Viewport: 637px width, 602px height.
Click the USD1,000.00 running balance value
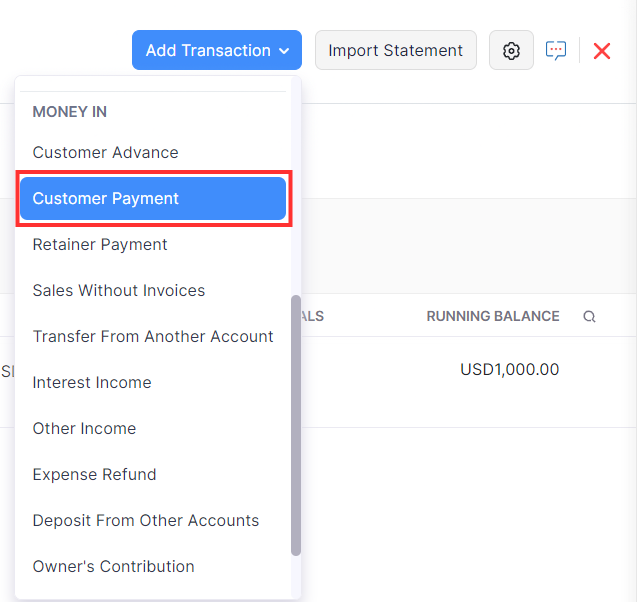tap(509, 370)
